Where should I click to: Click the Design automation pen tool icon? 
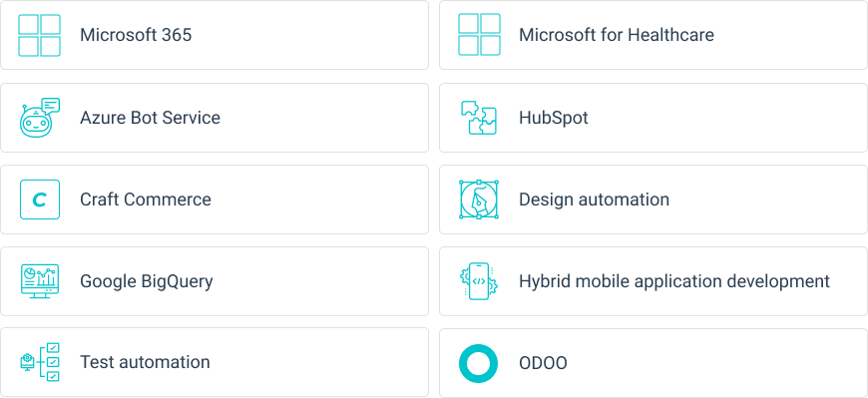pos(479,199)
